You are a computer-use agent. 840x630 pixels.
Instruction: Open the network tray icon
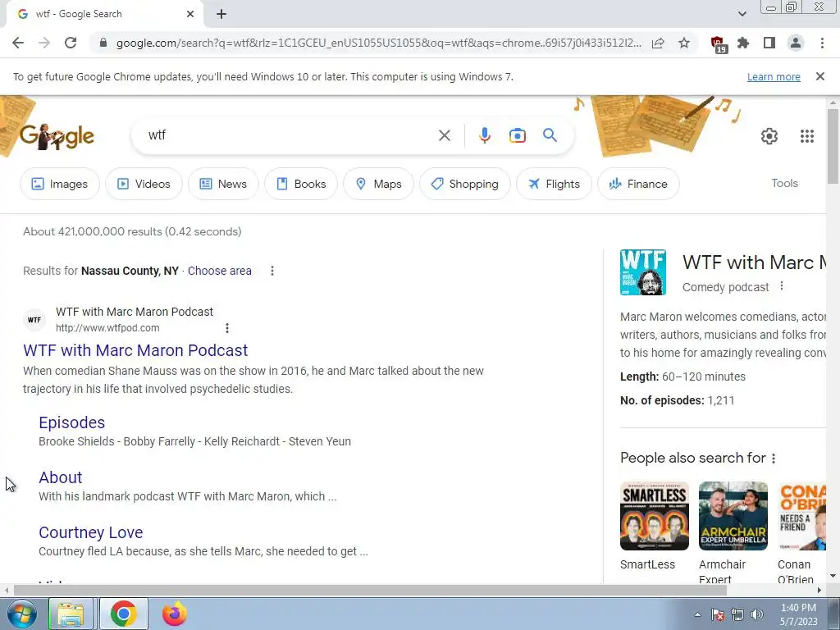(737, 614)
